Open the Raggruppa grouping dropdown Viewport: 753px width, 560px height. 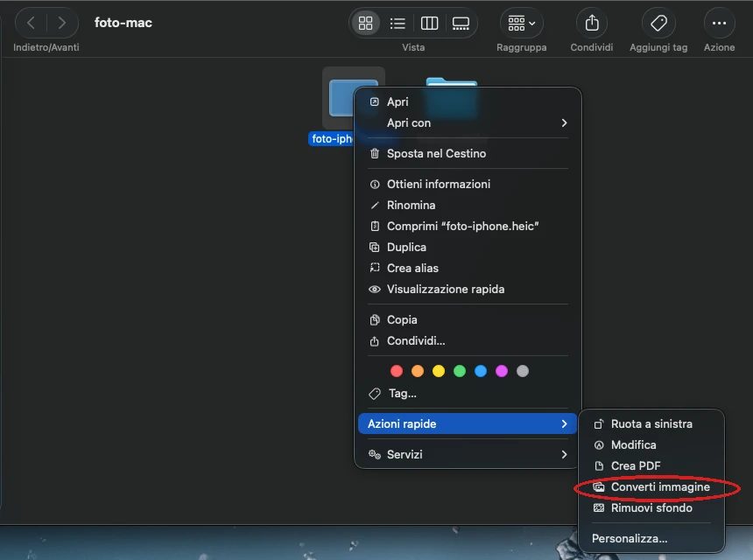point(522,23)
